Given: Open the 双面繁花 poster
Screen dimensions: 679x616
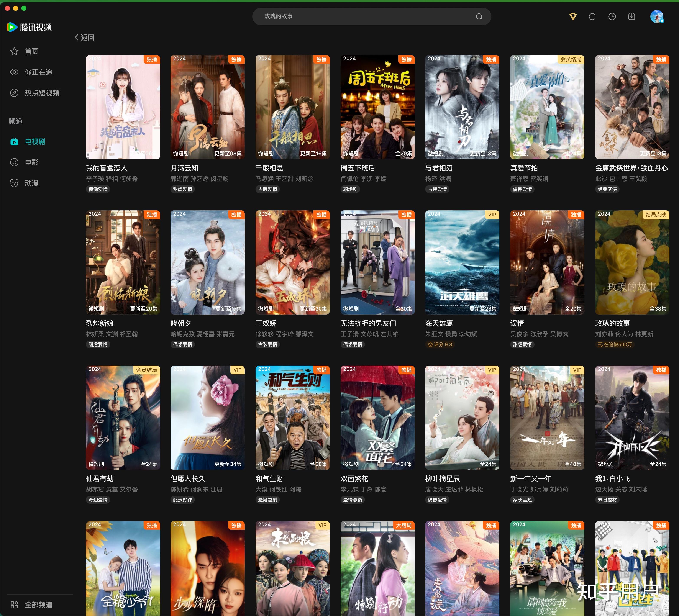Looking at the screenshot, I should [x=377, y=418].
